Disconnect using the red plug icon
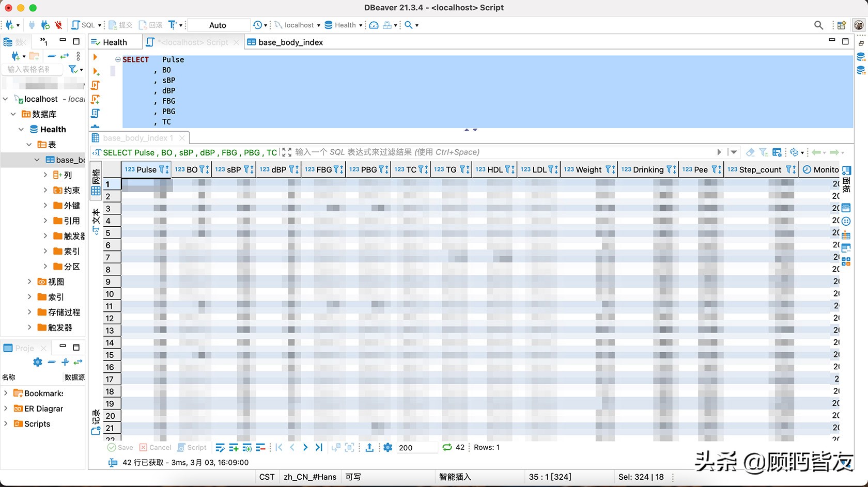 (x=58, y=25)
